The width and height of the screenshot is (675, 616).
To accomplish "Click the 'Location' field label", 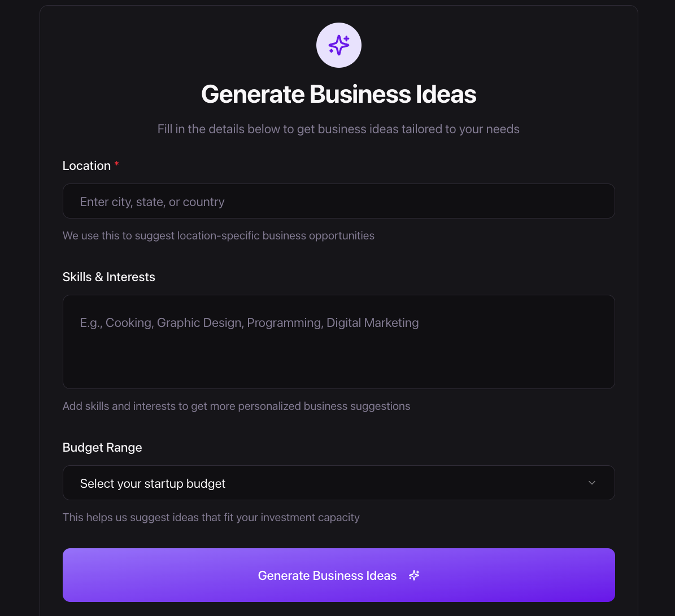I will tap(88, 165).
